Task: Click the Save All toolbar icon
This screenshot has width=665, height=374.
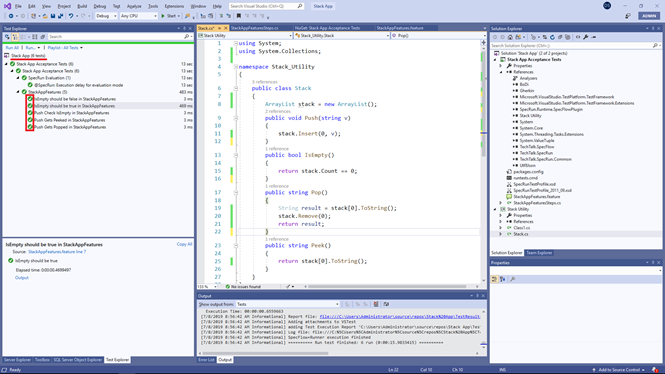Action: click(61, 16)
